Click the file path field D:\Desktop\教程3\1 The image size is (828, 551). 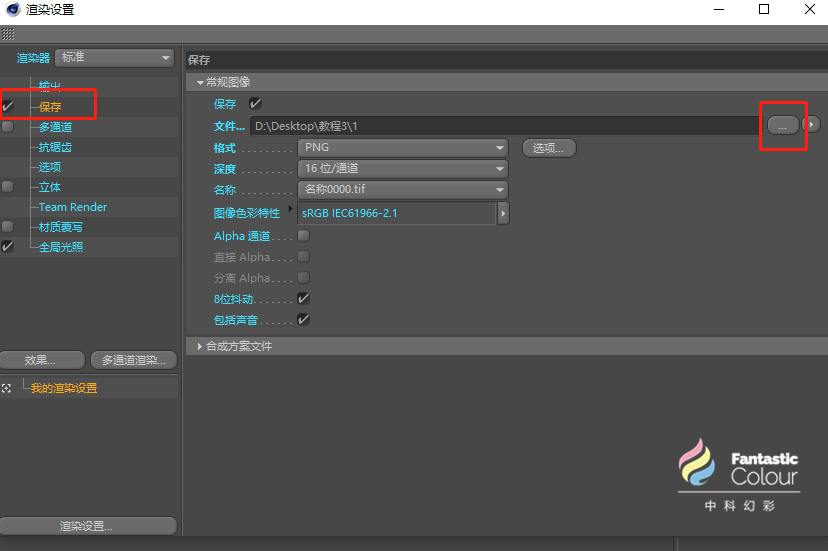coord(505,126)
